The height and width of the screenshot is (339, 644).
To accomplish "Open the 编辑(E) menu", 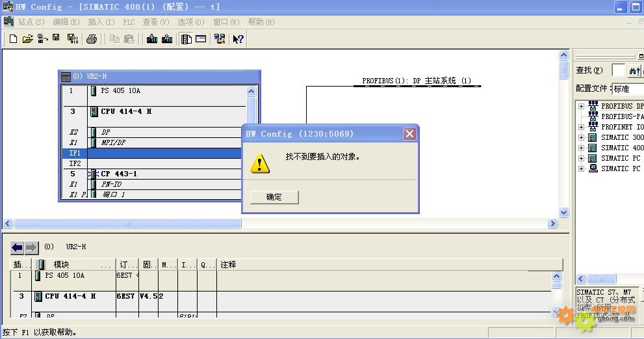I will tap(66, 22).
